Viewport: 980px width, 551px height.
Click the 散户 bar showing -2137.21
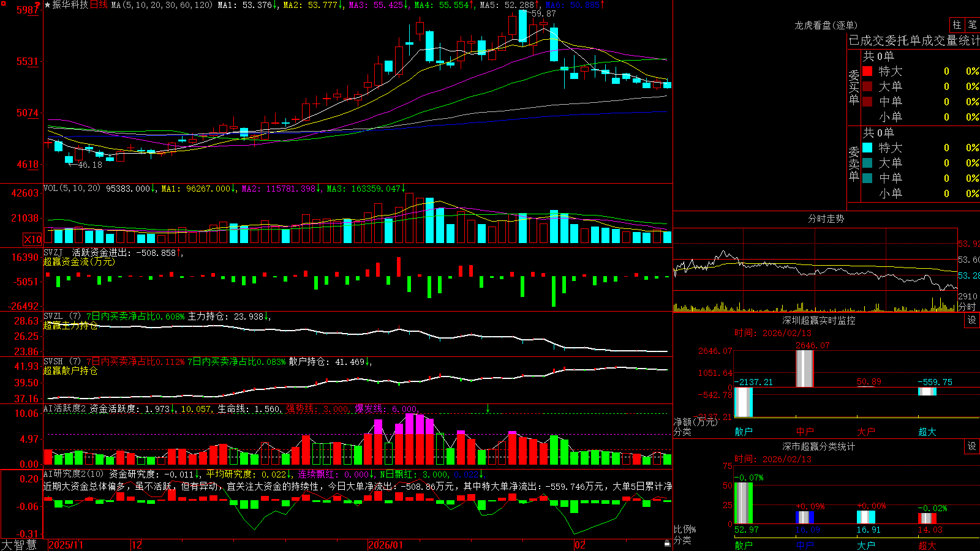tap(744, 402)
